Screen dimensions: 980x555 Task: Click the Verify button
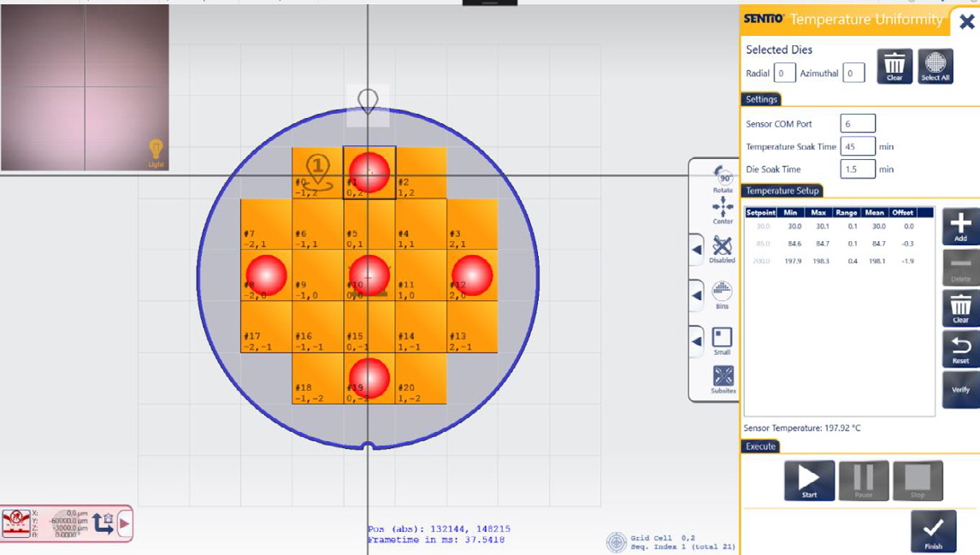tap(960, 389)
